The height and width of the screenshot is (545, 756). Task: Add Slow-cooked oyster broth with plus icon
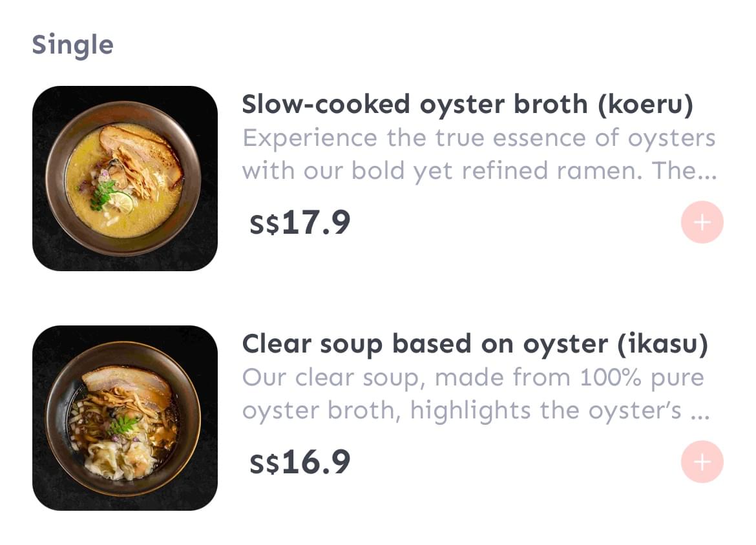(702, 222)
